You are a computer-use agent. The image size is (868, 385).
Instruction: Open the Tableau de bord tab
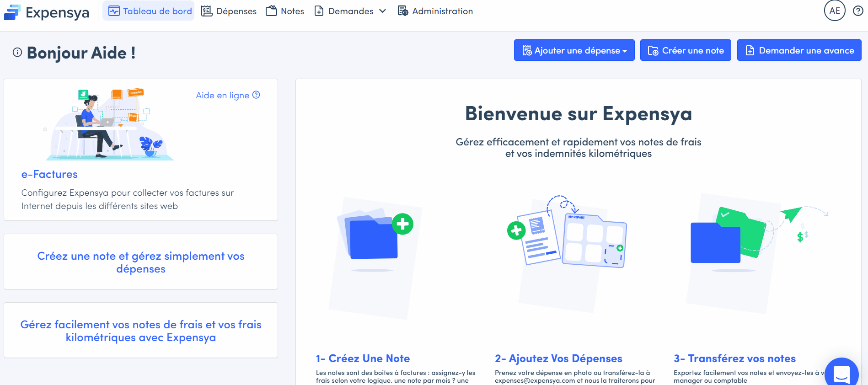pyautogui.click(x=148, y=11)
